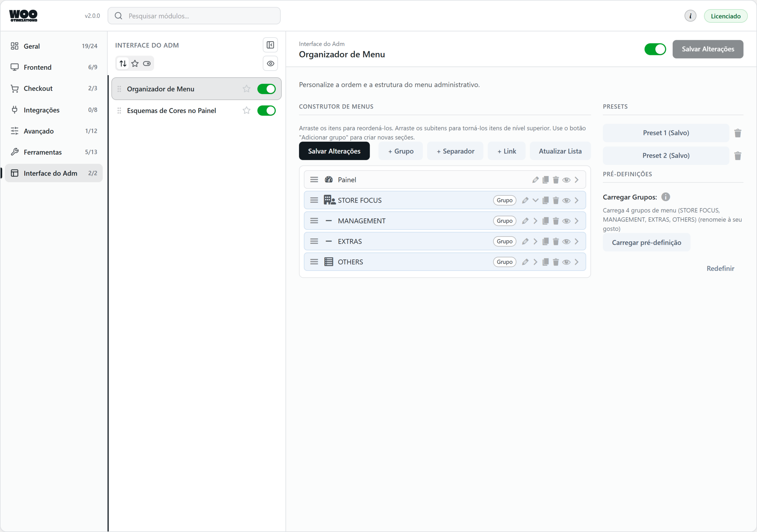Delete the MANAGEMENT group with trash icon

(556, 221)
